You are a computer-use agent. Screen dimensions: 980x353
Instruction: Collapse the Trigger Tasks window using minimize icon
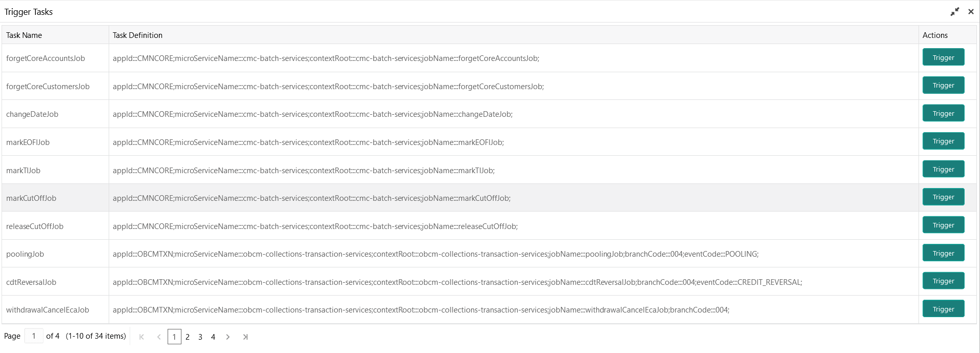[954, 11]
